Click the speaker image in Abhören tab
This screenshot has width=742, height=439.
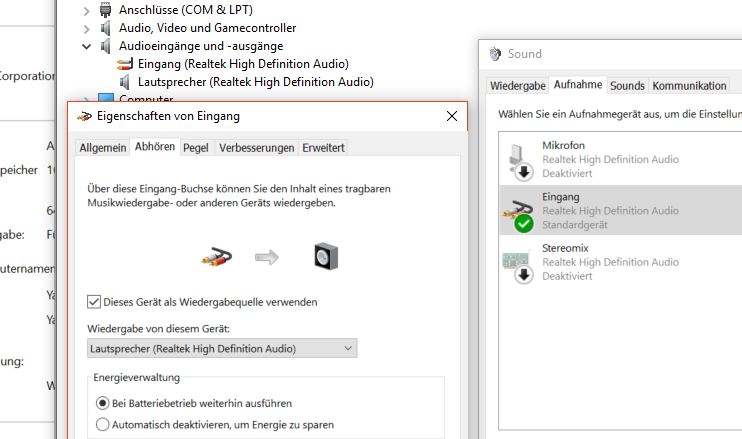coord(326,256)
